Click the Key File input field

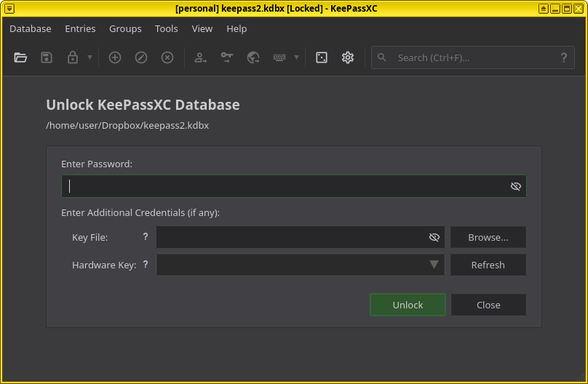point(301,237)
